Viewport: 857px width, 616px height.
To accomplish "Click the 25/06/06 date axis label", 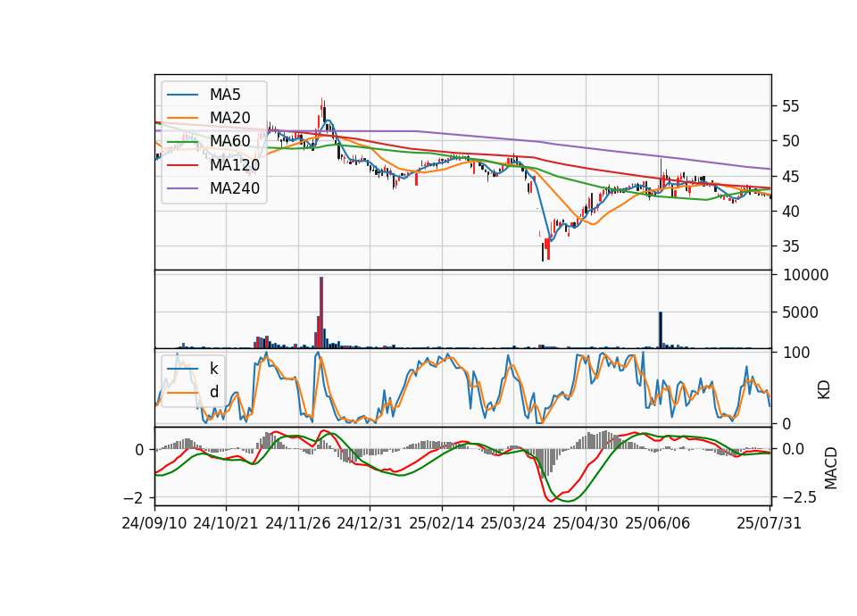I will click(x=658, y=523).
